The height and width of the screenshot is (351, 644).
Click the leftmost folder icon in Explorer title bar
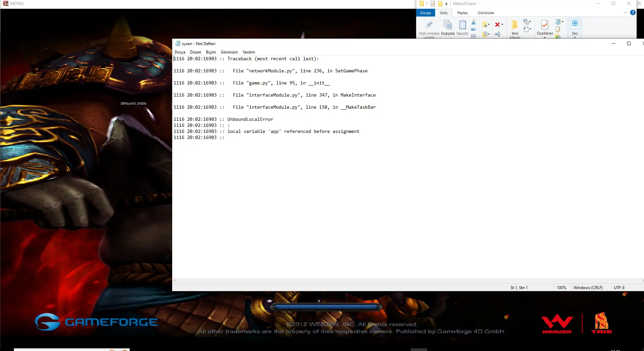(422, 4)
